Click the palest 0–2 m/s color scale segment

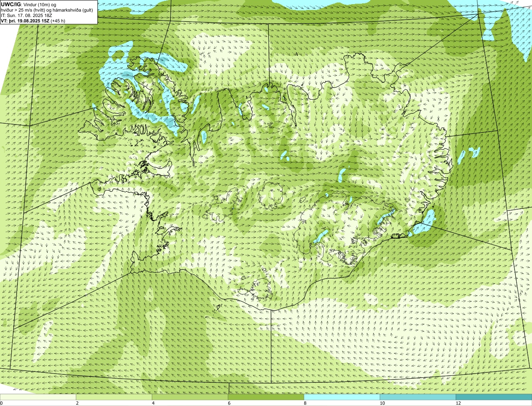(38, 397)
